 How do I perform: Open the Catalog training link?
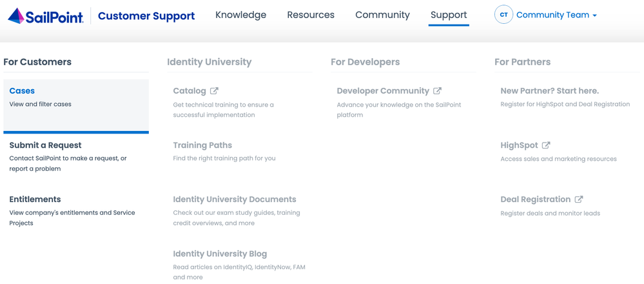click(x=189, y=91)
